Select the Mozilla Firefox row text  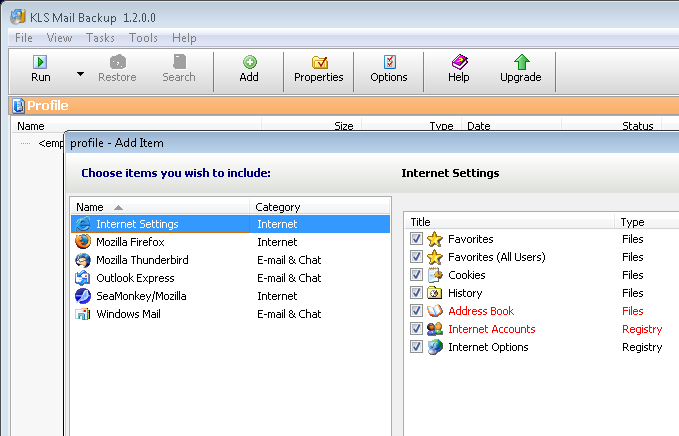click(x=130, y=242)
